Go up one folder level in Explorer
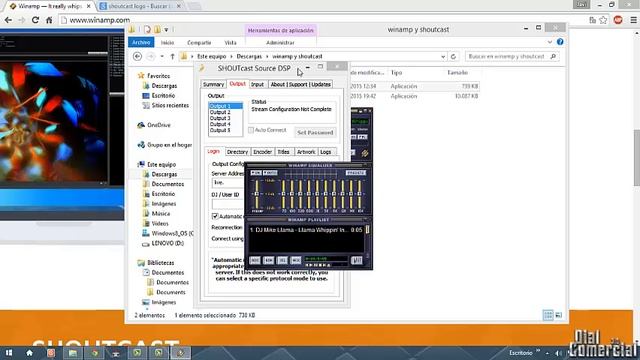The width and height of the screenshot is (640, 360). click(172, 56)
